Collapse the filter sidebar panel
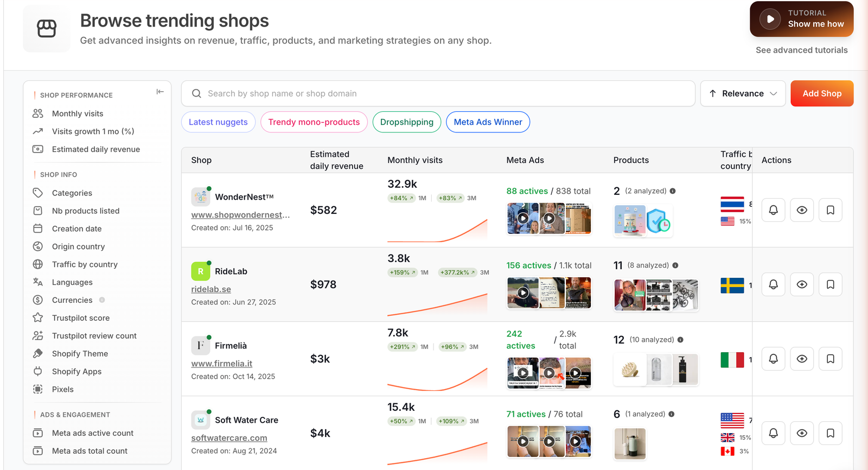 click(x=160, y=92)
